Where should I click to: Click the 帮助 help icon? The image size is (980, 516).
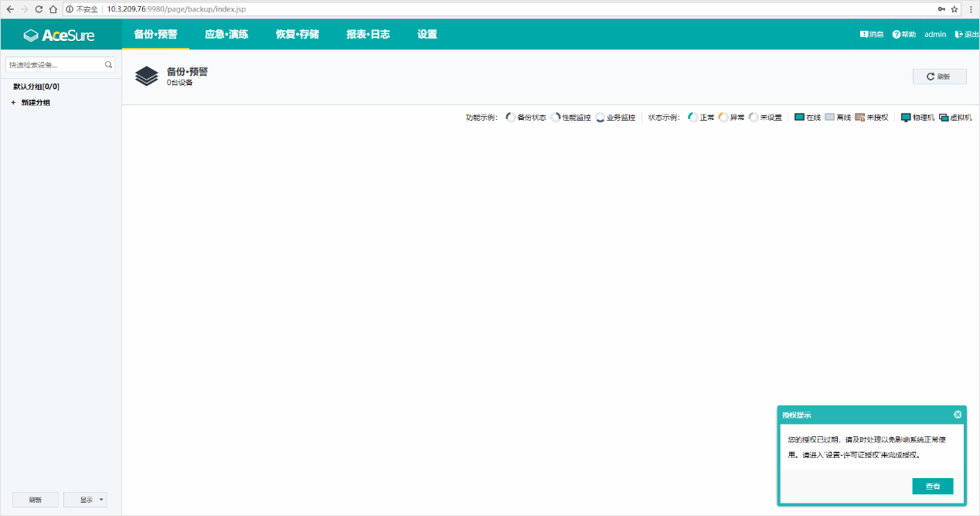pos(897,35)
